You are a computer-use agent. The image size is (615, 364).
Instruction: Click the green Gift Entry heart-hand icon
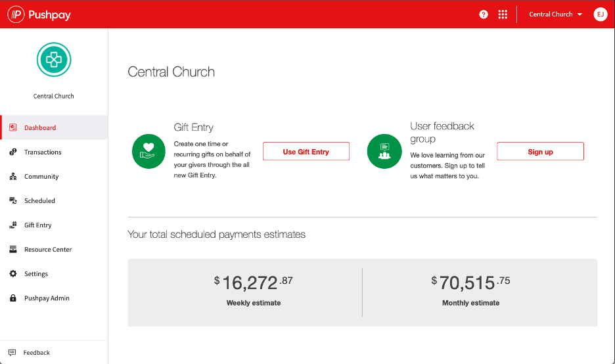tap(148, 151)
